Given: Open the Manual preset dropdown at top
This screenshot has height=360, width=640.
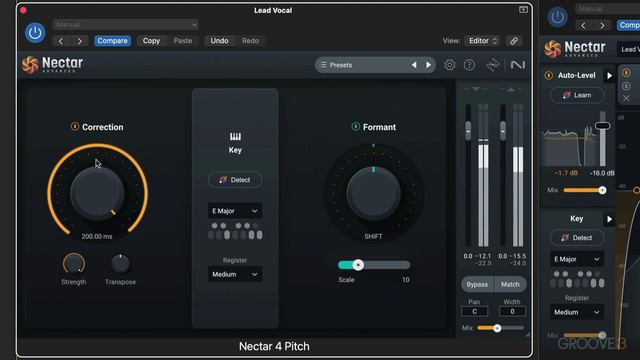Looking at the screenshot, I should pos(125,24).
